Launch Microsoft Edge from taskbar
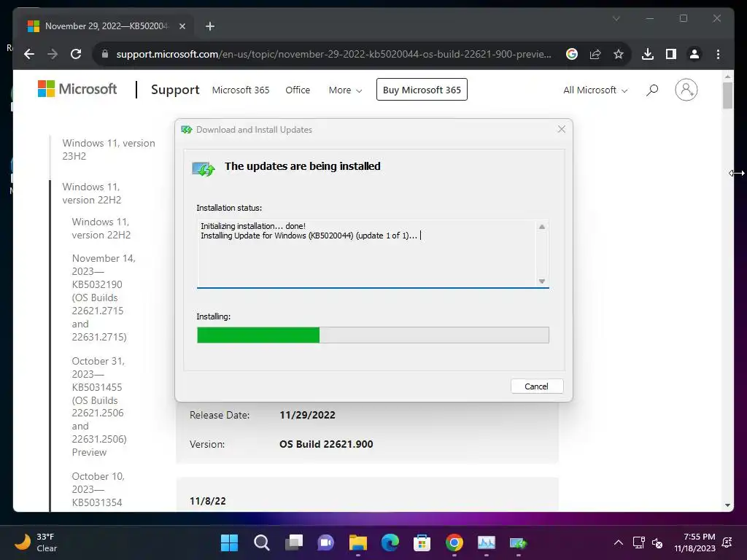This screenshot has width=747, height=560. [390, 542]
